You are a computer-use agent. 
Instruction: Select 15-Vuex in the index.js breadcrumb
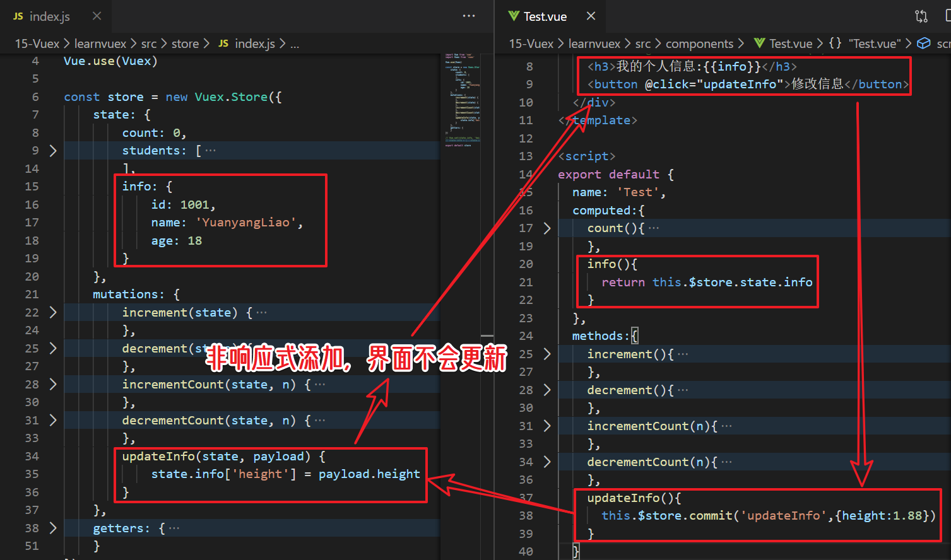coord(37,44)
